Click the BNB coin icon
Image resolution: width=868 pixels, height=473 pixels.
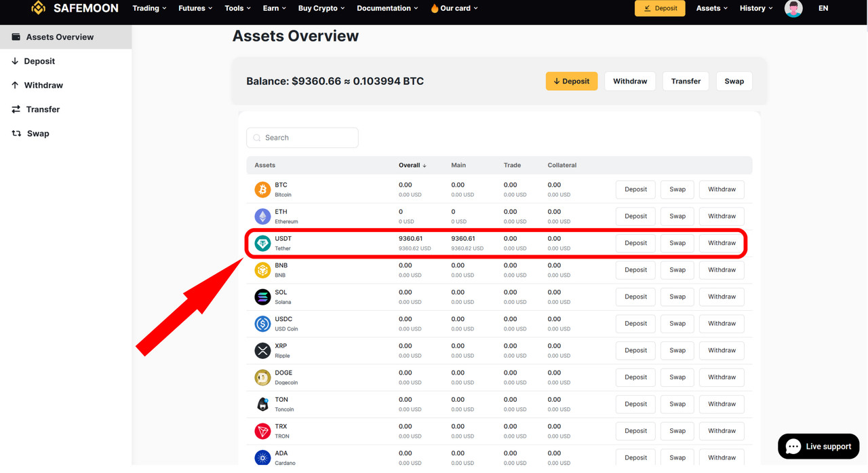coord(262,270)
